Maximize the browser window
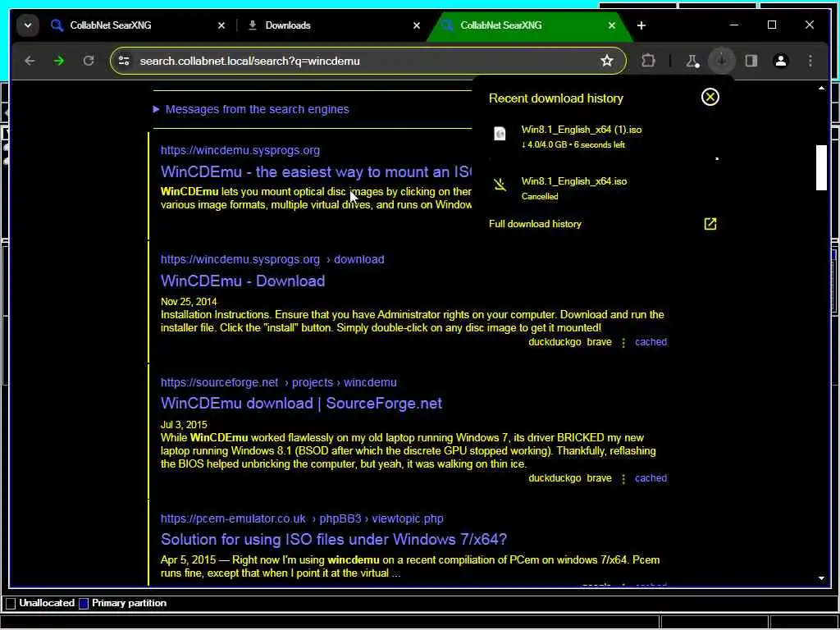Image resolution: width=840 pixels, height=630 pixels. [771, 25]
